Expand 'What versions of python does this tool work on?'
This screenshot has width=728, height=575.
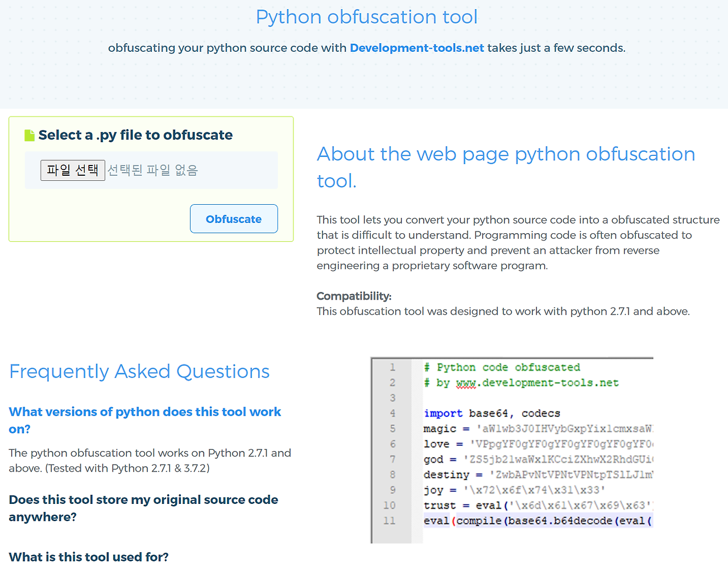tap(145, 420)
